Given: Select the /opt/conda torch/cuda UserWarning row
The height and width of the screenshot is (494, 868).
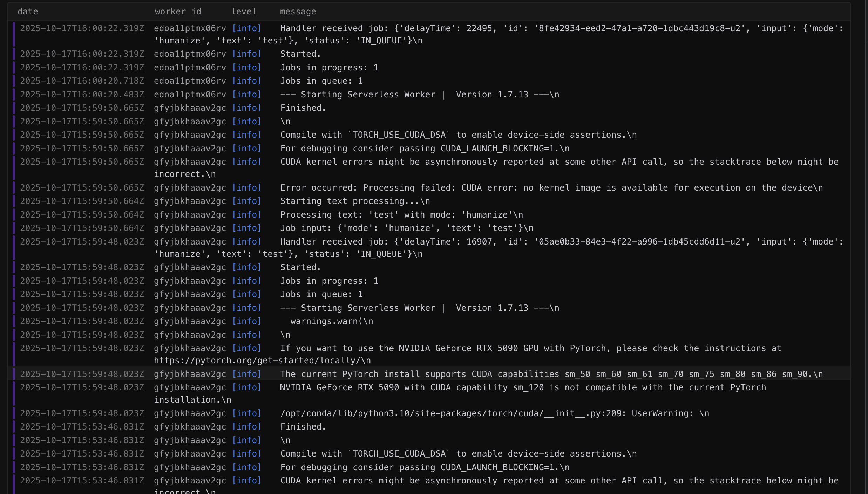Looking at the screenshot, I should (494, 413).
